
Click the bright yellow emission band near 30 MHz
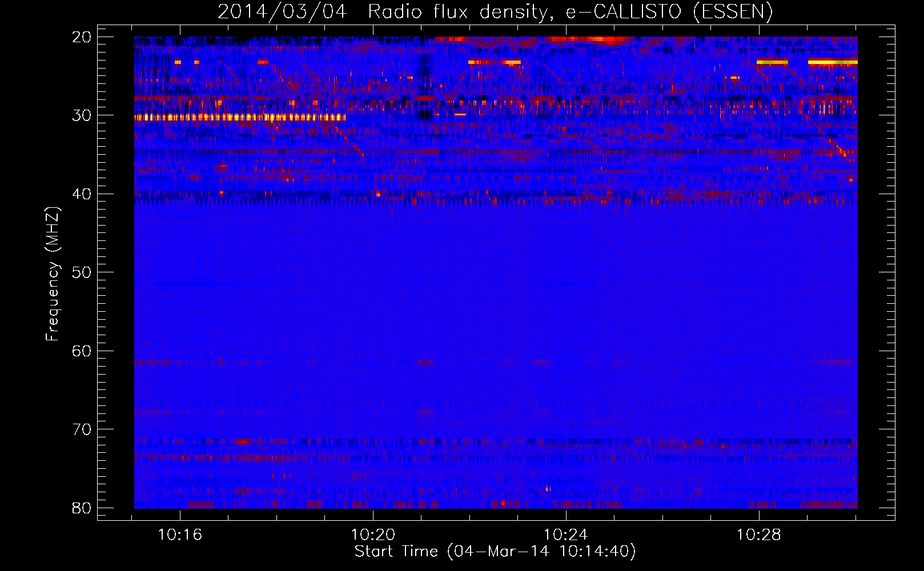240,118
